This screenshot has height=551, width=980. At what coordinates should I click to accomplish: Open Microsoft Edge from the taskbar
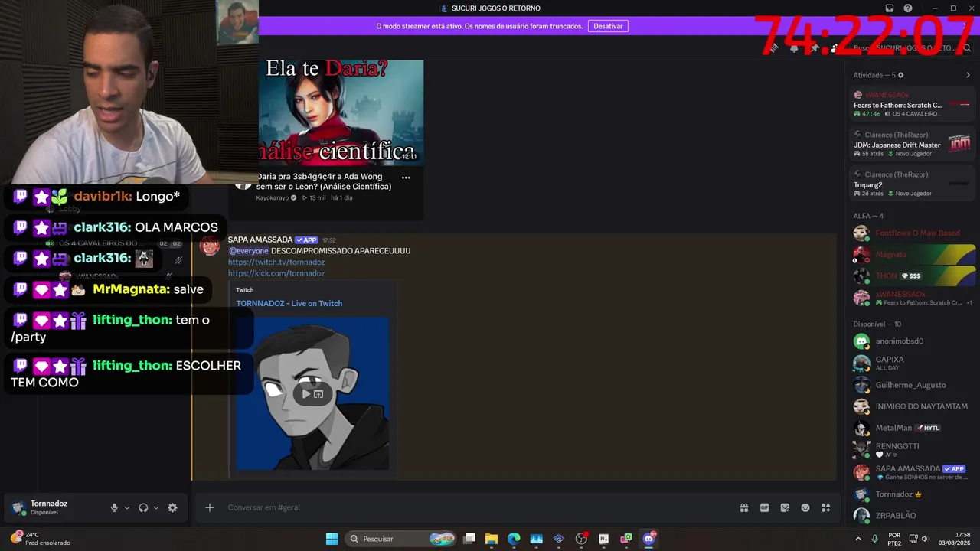(514, 539)
